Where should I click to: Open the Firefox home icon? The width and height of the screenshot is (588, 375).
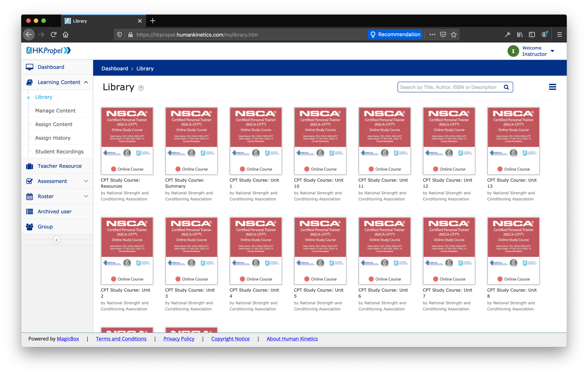pyautogui.click(x=65, y=35)
